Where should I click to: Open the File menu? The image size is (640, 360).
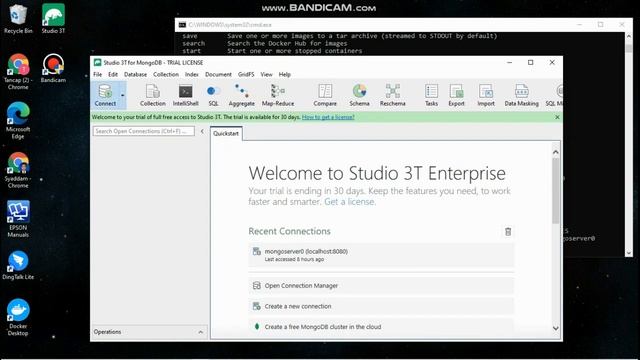pyautogui.click(x=98, y=74)
